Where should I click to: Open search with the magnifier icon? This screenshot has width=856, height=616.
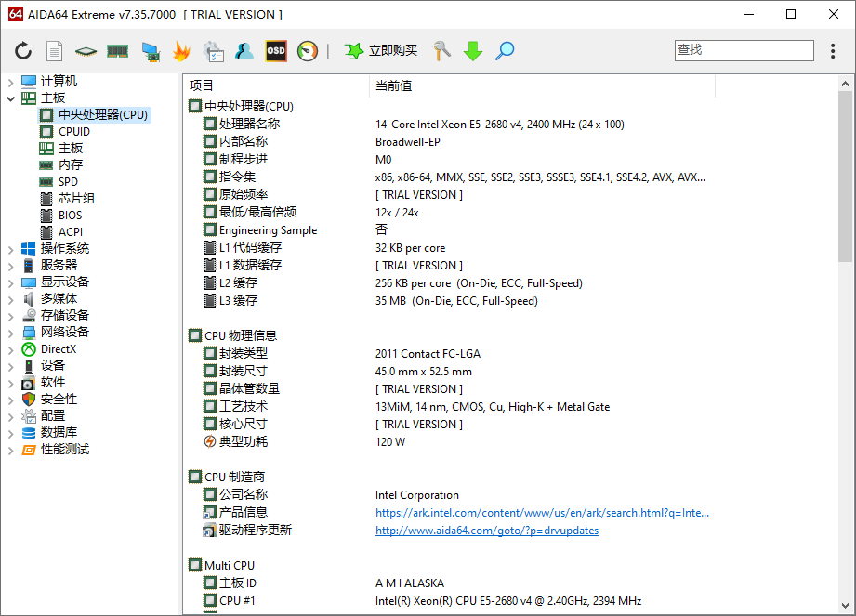[x=504, y=51]
